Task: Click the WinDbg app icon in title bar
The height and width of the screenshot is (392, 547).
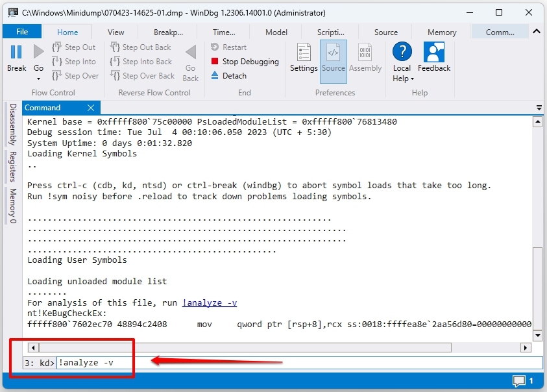Action: (13, 12)
